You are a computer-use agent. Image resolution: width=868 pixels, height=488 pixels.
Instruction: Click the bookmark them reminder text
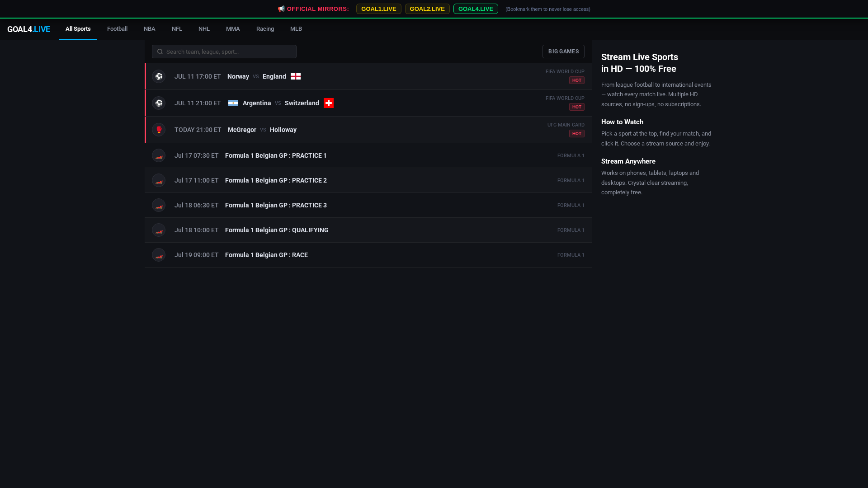pos(548,9)
